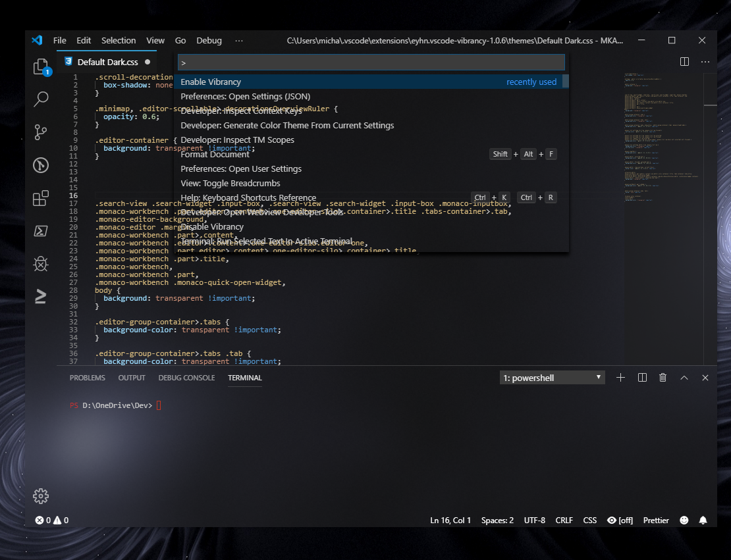
Task: Maximize the panel with the chevron-up control
Action: (x=684, y=377)
